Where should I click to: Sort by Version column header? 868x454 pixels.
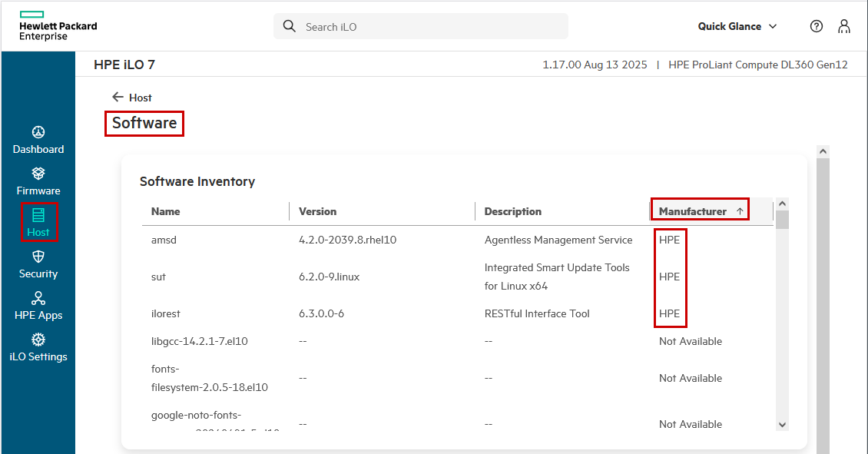[x=317, y=211]
